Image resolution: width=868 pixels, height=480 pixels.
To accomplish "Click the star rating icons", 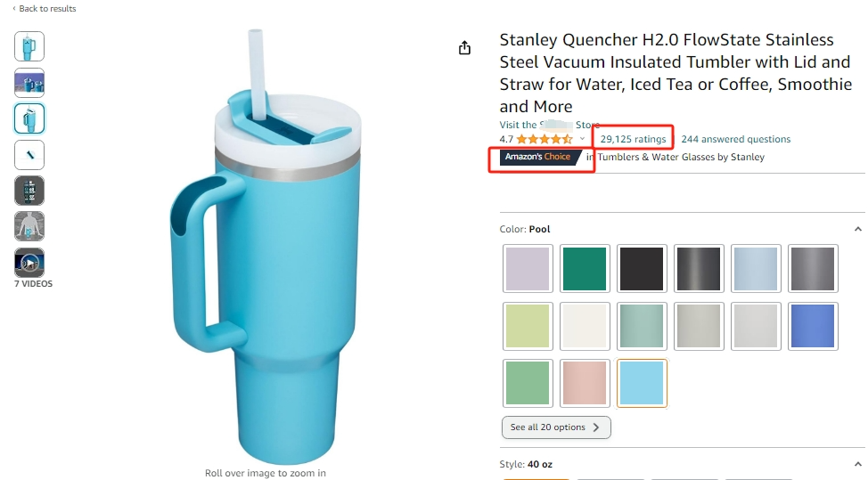I will click(x=545, y=140).
